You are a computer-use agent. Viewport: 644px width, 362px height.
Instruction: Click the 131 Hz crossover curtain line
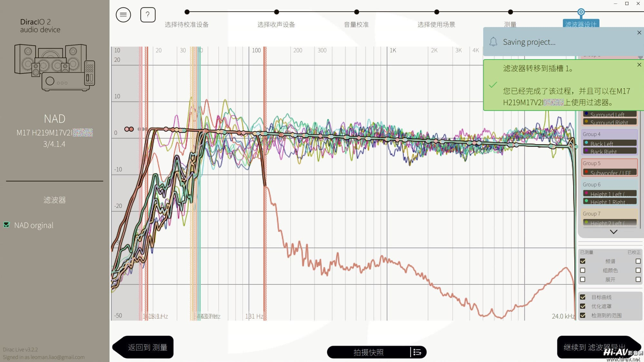(265, 183)
